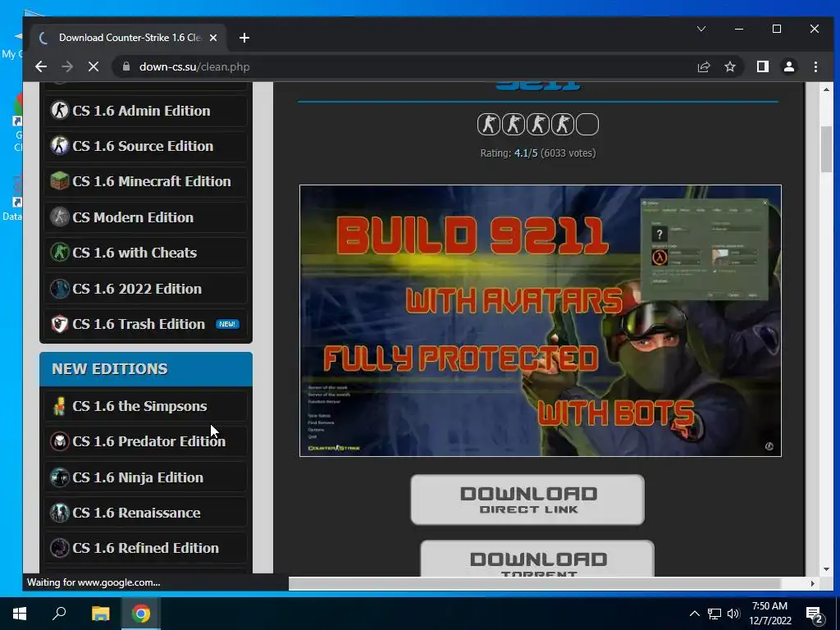Click the vertical scrollbar thumb
The width and height of the screenshot is (840, 630).
tap(826, 149)
